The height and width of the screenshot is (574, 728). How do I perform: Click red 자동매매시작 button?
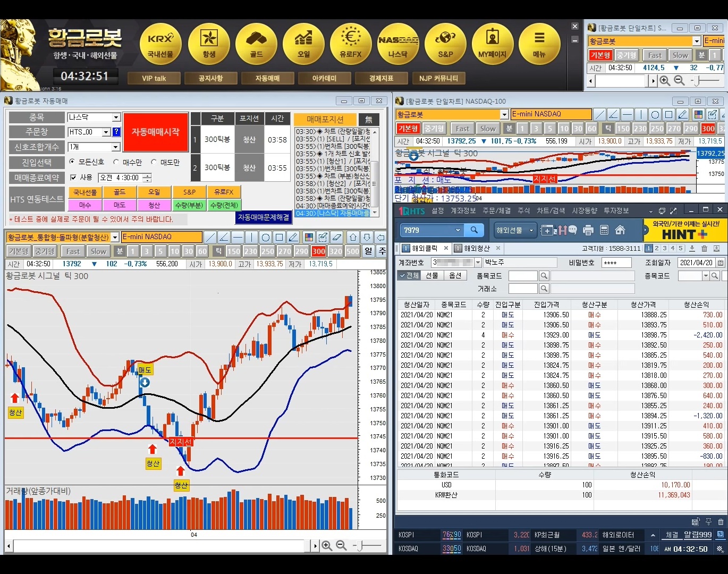(156, 132)
